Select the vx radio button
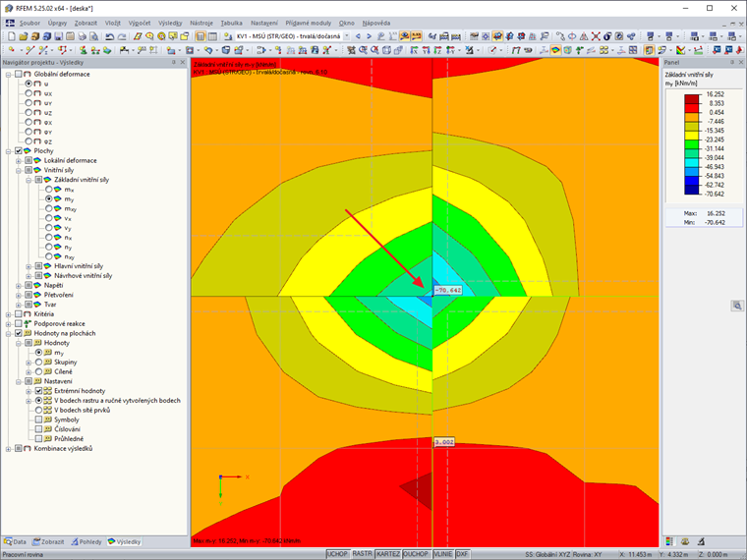 [x=49, y=218]
